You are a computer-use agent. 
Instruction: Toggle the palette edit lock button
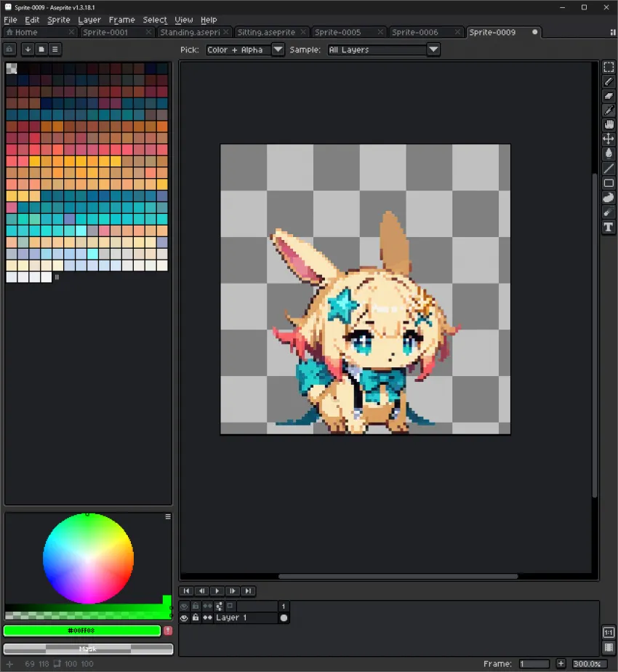coord(9,49)
